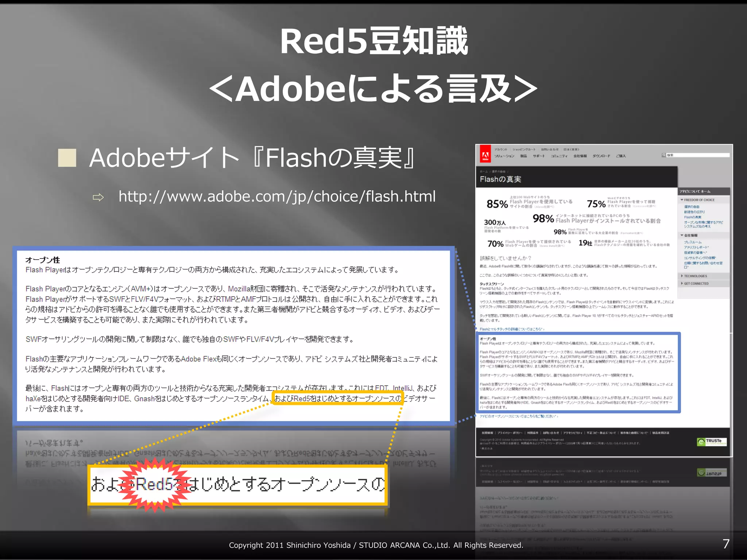Viewport: 747px width, 560px height.
Task: Click the コンサルティングの依頼 sidebar link
Action: click(700, 258)
